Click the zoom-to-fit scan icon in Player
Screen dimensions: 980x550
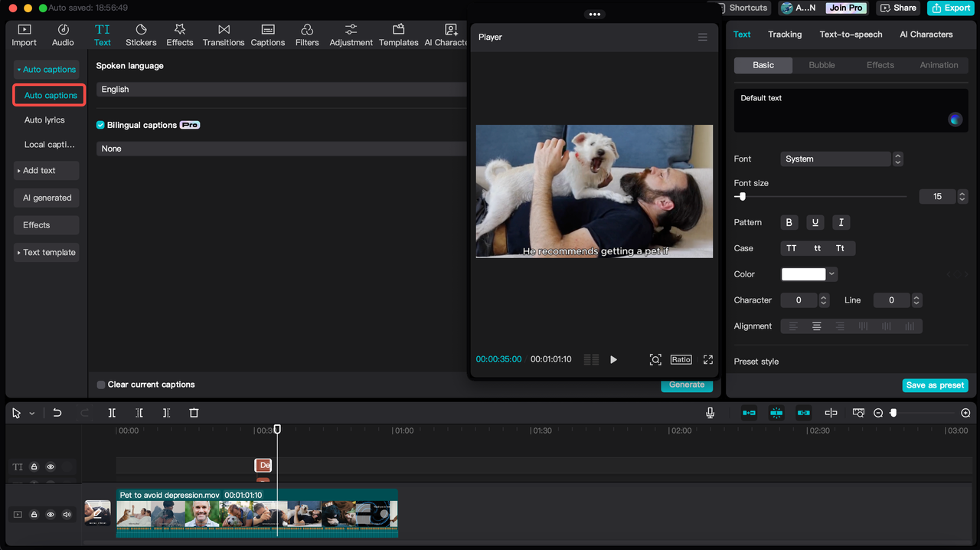pos(655,359)
